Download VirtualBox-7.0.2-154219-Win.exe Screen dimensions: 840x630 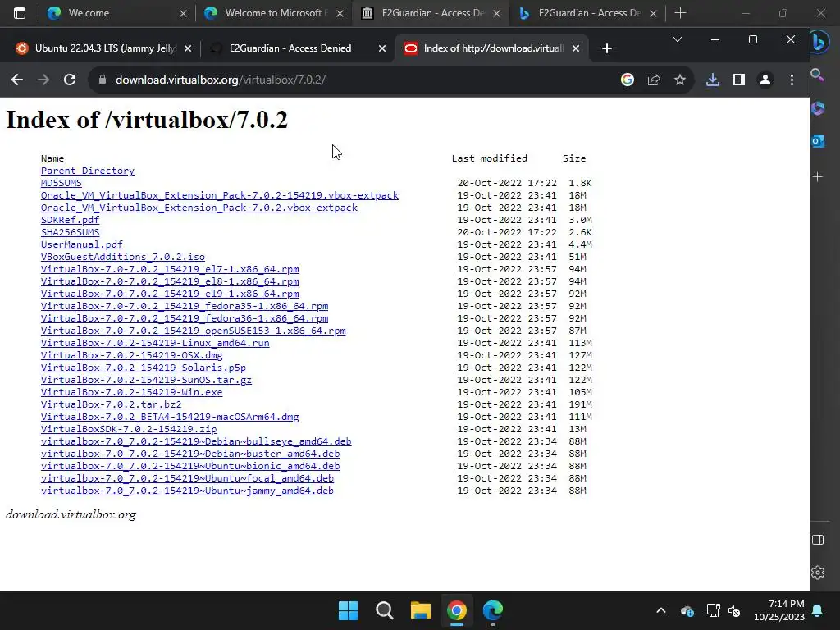click(x=132, y=392)
